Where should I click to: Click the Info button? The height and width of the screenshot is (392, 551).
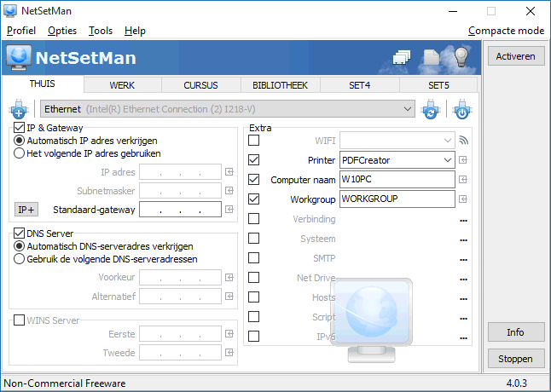pyautogui.click(x=516, y=332)
